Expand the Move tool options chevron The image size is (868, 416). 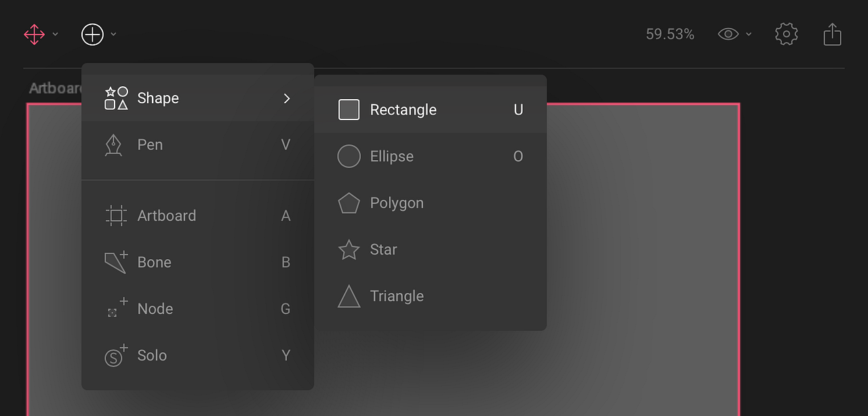click(56, 34)
